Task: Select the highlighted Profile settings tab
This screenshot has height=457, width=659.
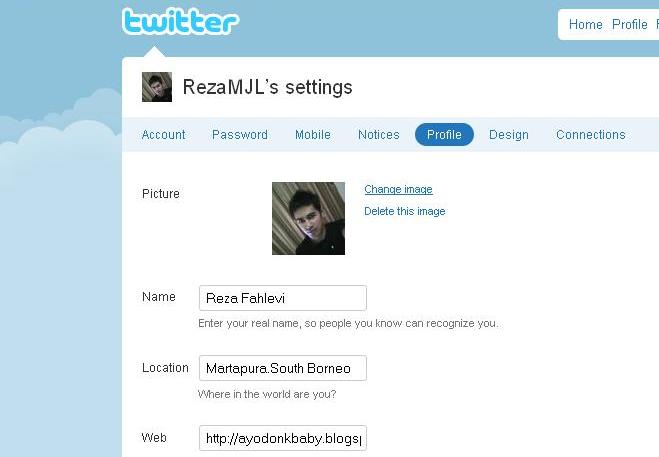Action: (x=444, y=135)
